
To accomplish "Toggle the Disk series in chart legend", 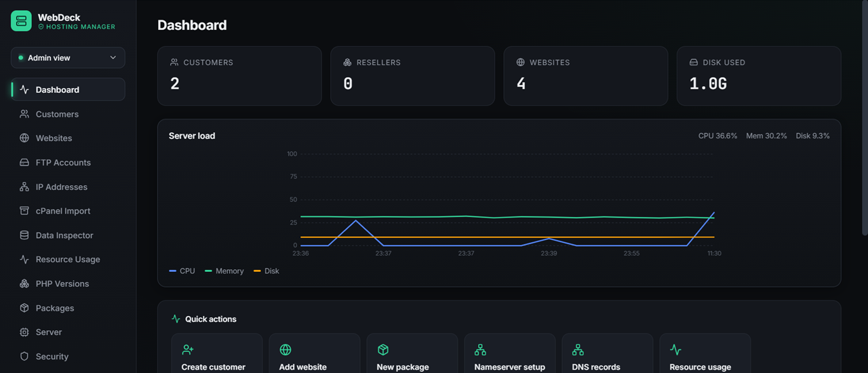I will tap(267, 271).
